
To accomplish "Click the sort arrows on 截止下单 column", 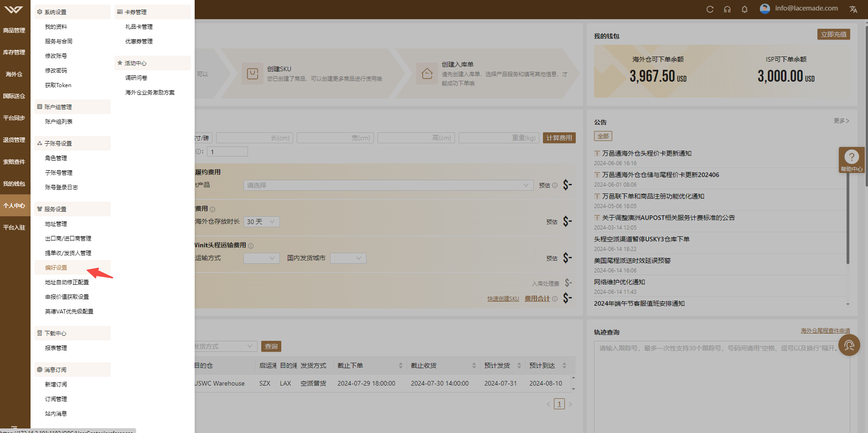I will pos(401,365).
